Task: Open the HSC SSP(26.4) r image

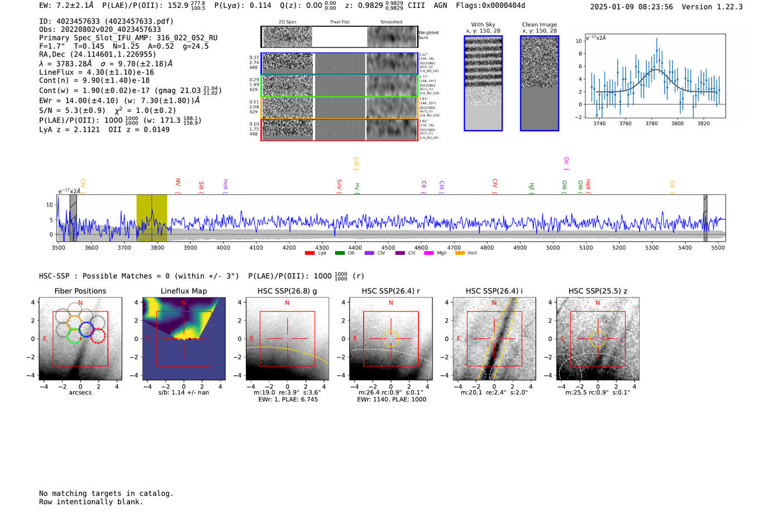Action: coord(391,339)
